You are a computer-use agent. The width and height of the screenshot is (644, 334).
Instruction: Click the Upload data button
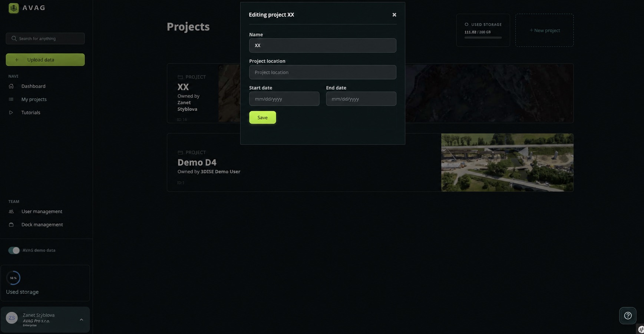click(45, 60)
